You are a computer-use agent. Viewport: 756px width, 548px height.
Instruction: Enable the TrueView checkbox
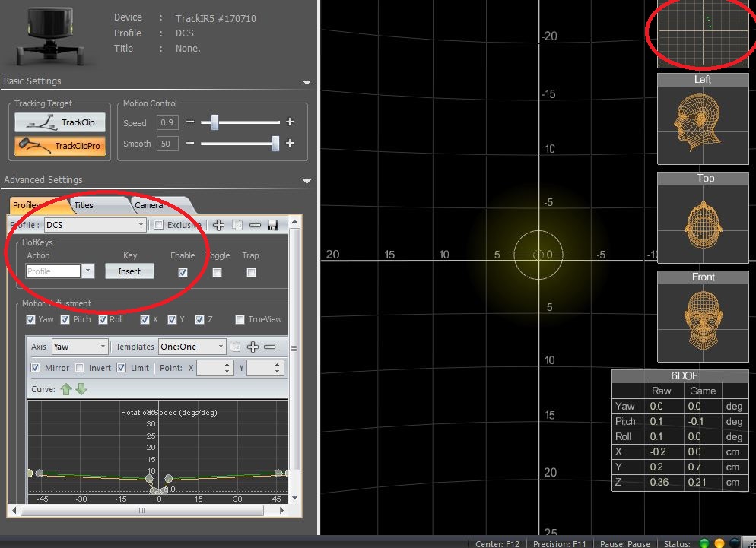240,320
